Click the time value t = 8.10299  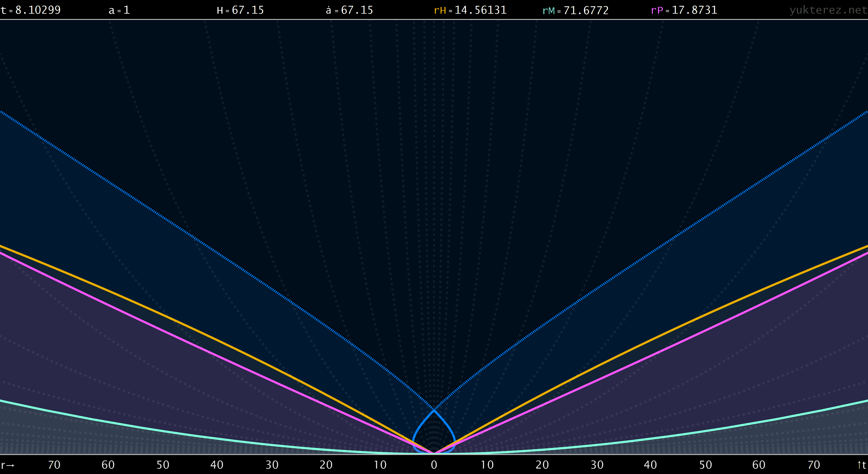click(x=31, y=10)
